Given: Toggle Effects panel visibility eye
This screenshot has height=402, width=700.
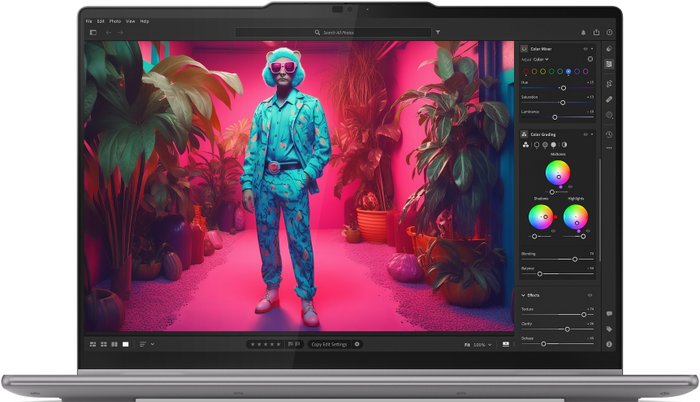Looking at the screenshot, I should point(589,295).
